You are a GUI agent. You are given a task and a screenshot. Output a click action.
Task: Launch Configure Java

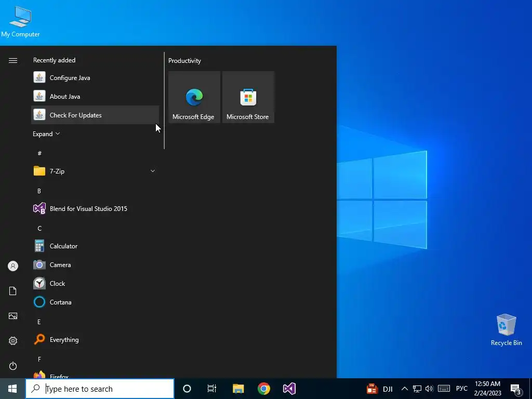95,78
